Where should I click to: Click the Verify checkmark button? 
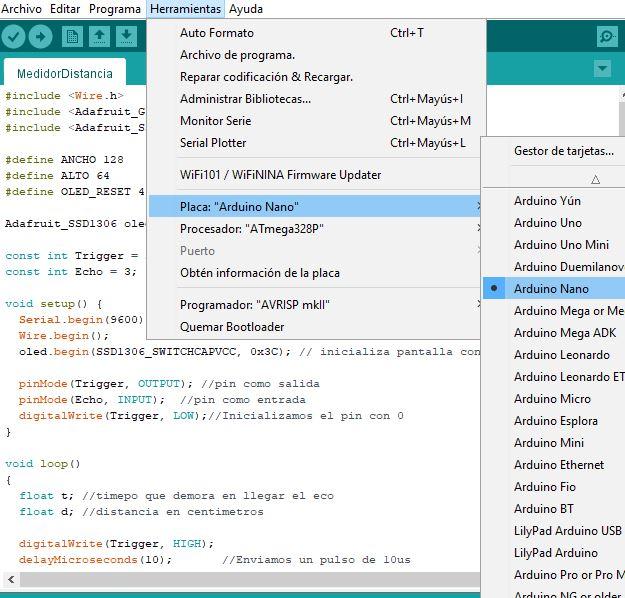pos(13,37)
